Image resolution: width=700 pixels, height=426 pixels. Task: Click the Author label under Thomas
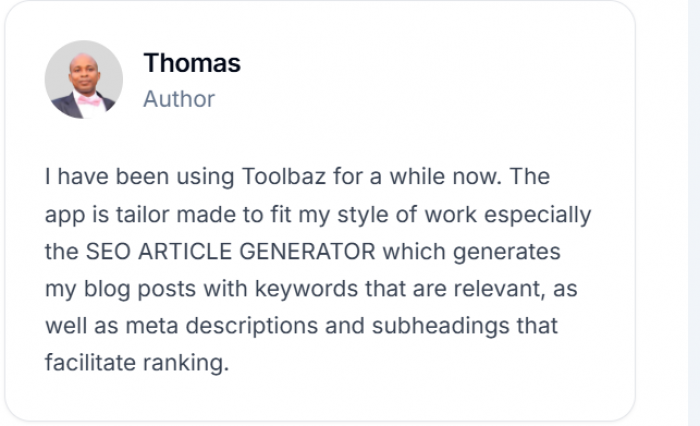coord(179,99)
